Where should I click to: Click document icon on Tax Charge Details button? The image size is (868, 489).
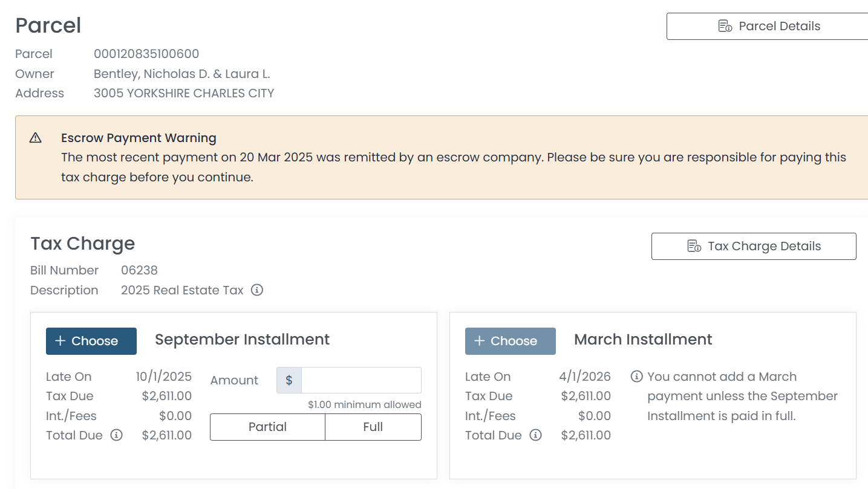(694, 246)
